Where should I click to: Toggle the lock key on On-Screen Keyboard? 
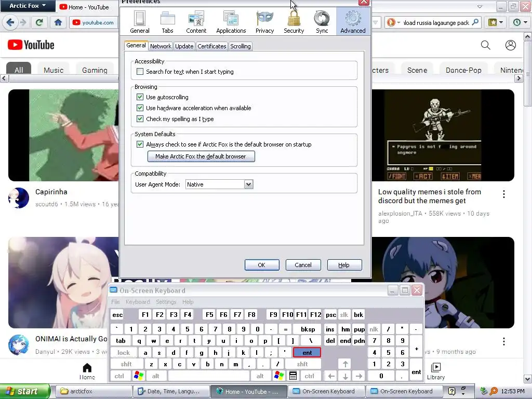tap(124, 353)
